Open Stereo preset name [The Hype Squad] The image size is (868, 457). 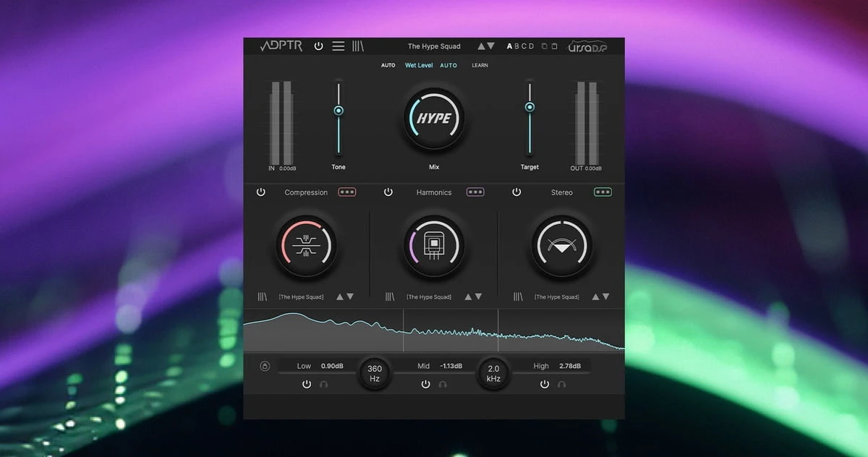(x=557, y=297)
